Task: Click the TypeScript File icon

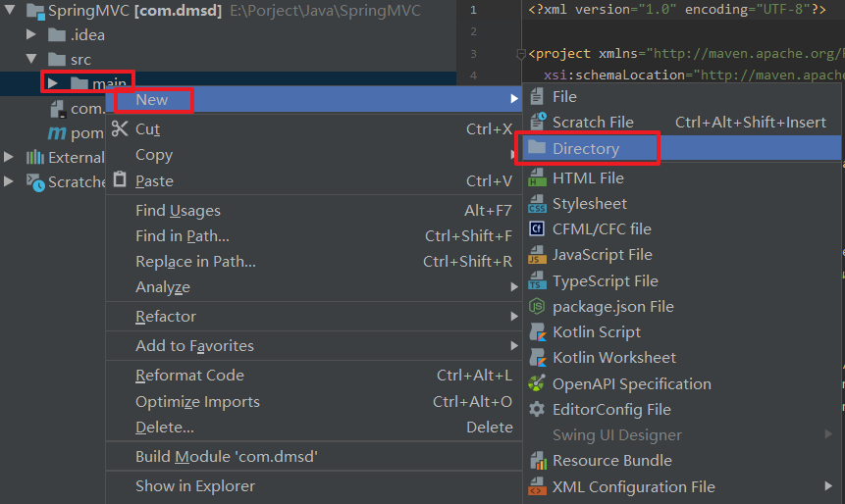Action: pyautogui.click(x=537, y=280)
